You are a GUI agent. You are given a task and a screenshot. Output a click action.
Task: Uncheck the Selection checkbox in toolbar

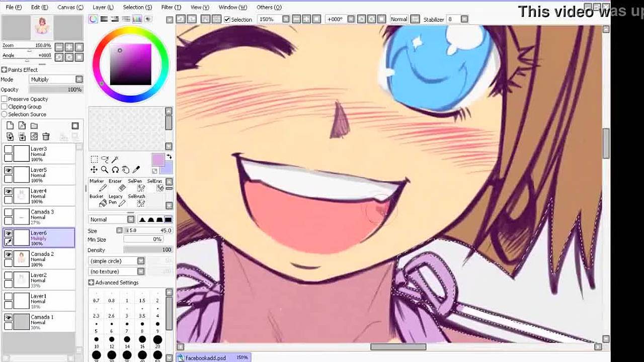[227, 19]
